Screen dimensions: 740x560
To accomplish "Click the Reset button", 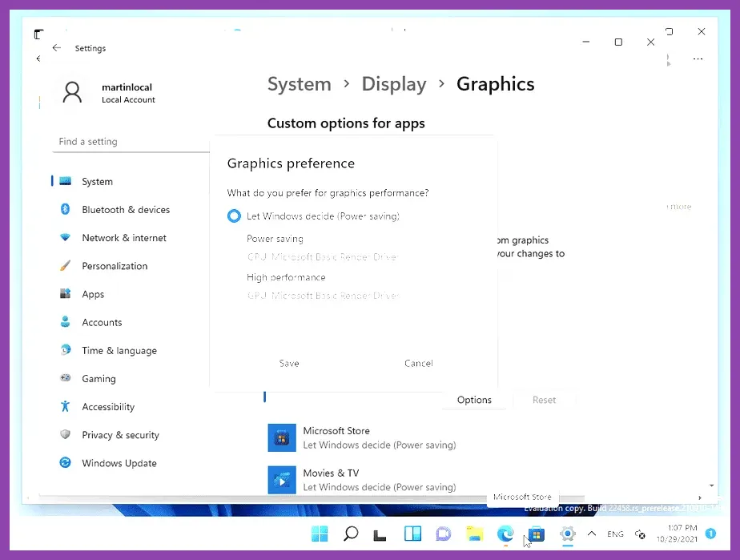I will click(544, 400).
